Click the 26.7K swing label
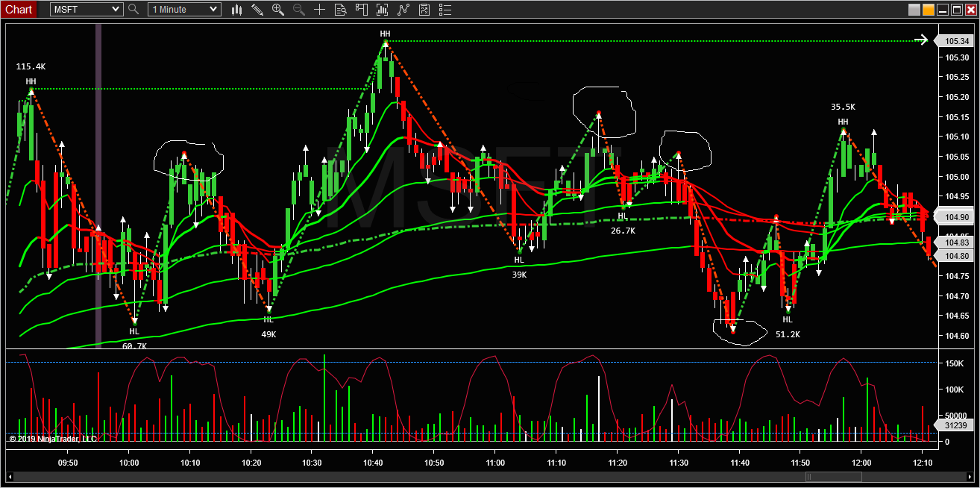Screen dimensions: 980x488 pyautogui.click(x=623, y=231)
